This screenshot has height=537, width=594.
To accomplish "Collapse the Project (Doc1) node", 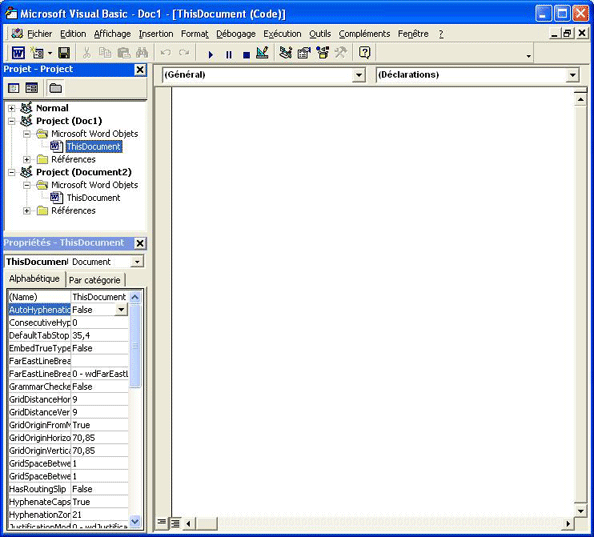I will [12, 121].
